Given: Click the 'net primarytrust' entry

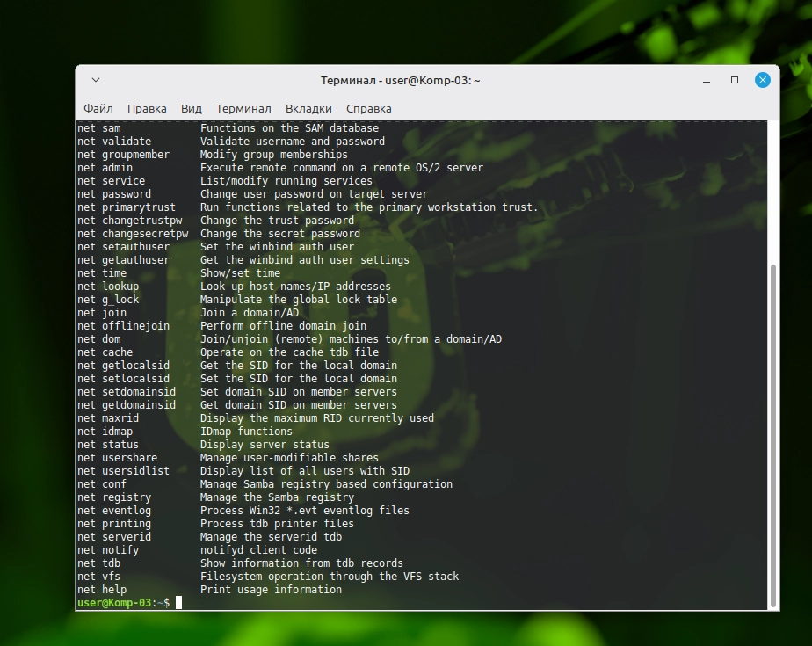Looking at the screenshot, I should coord(127,207).
